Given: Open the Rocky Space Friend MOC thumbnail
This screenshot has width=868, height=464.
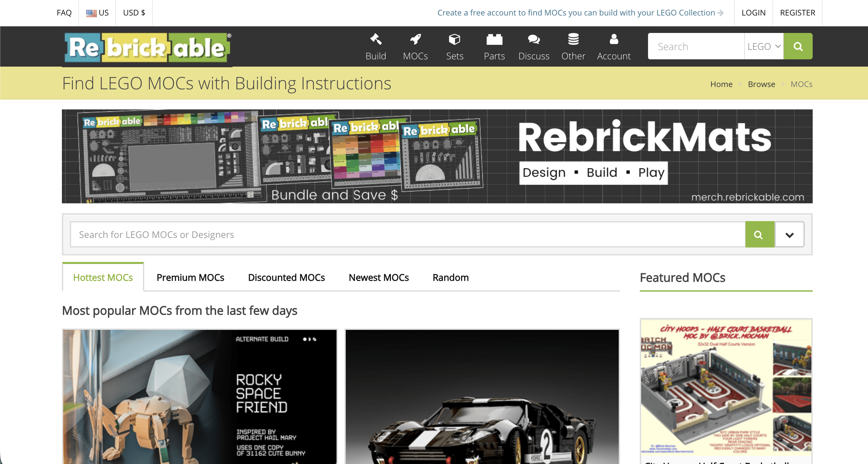Looking at the screenshot, I should tap(200, 396).
